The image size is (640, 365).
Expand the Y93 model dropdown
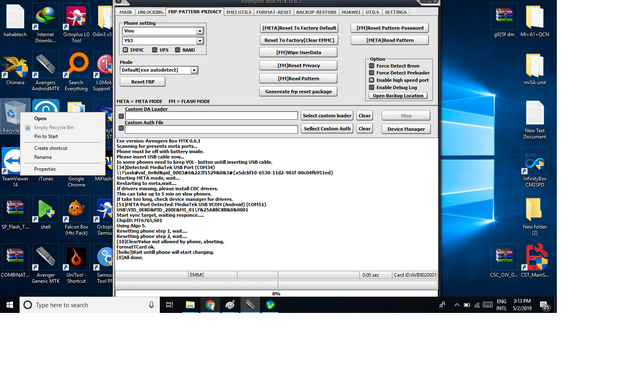tap(200, 41)
